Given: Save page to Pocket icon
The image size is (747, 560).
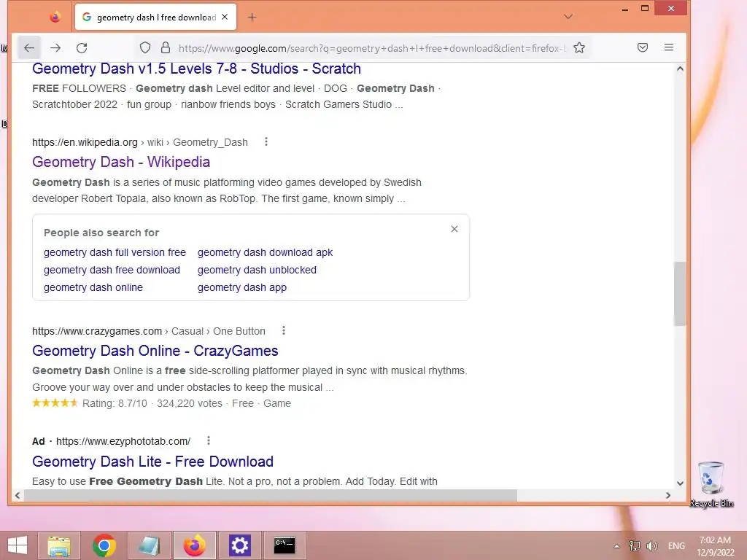Looking at the screenshot, I should tap(642, 47).
